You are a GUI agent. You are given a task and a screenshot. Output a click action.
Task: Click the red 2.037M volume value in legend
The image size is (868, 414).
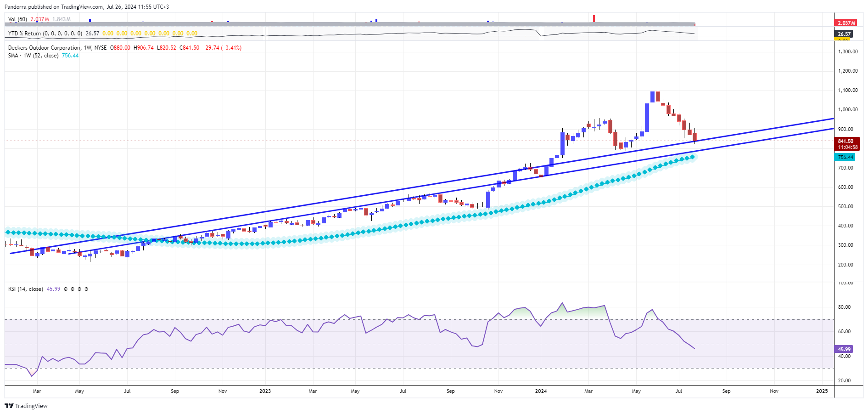point(39,19)
